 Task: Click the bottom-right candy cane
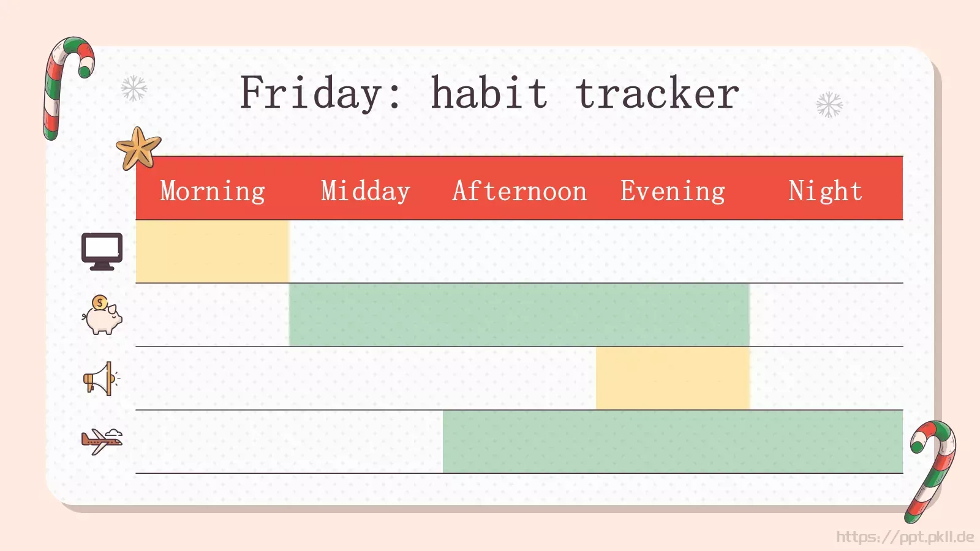click(x=930, y=471)
